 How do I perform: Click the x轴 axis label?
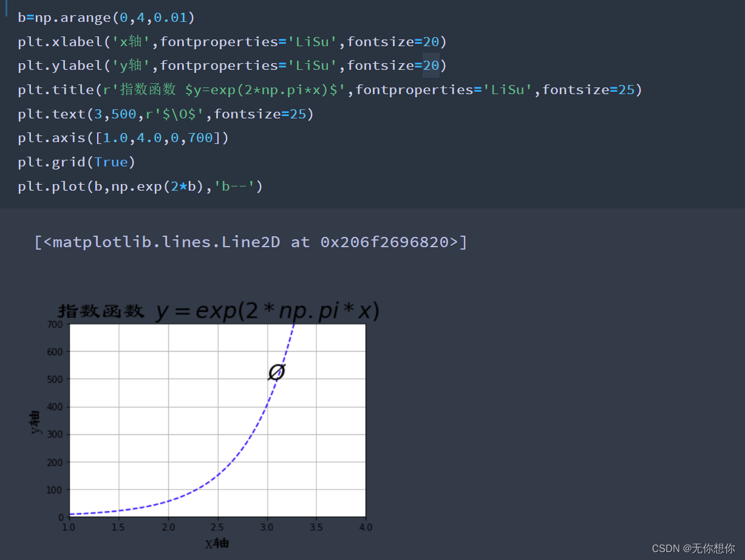[x=217, y=543]
